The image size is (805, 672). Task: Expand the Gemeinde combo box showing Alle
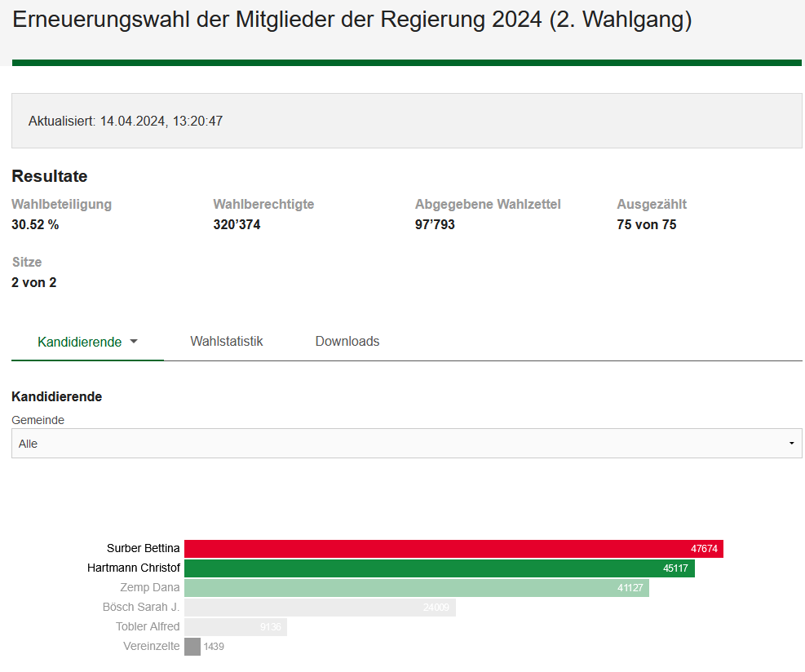coord(406,443)
